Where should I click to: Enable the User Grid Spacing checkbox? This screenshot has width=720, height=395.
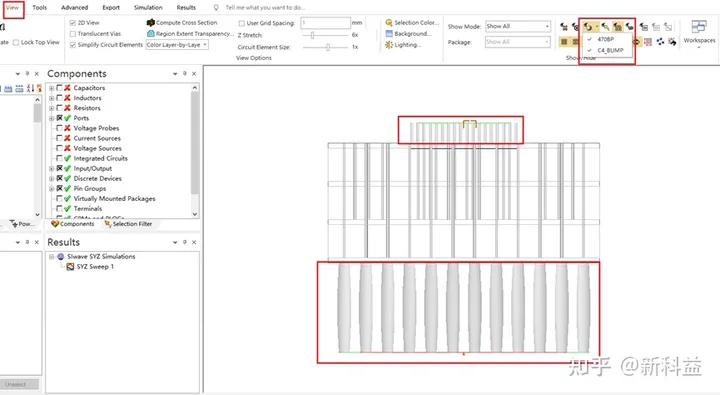[x=242, y=23]
